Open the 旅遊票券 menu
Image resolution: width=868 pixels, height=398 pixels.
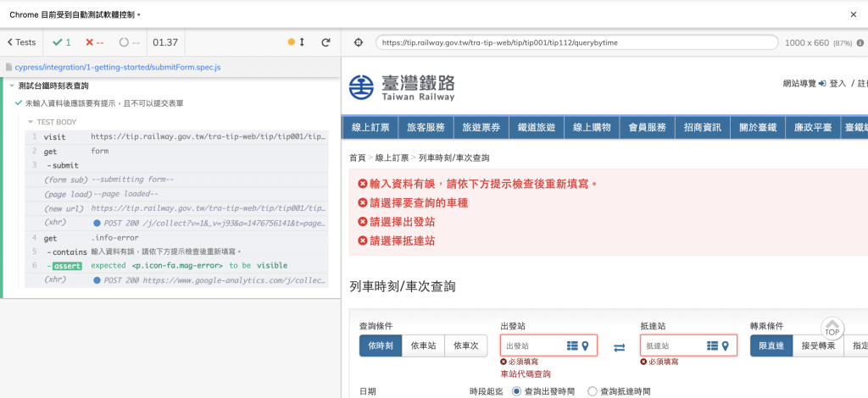[481, 127]
